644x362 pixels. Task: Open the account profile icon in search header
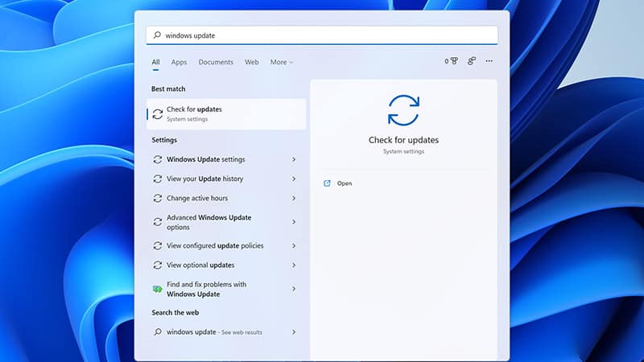[472, 61]
